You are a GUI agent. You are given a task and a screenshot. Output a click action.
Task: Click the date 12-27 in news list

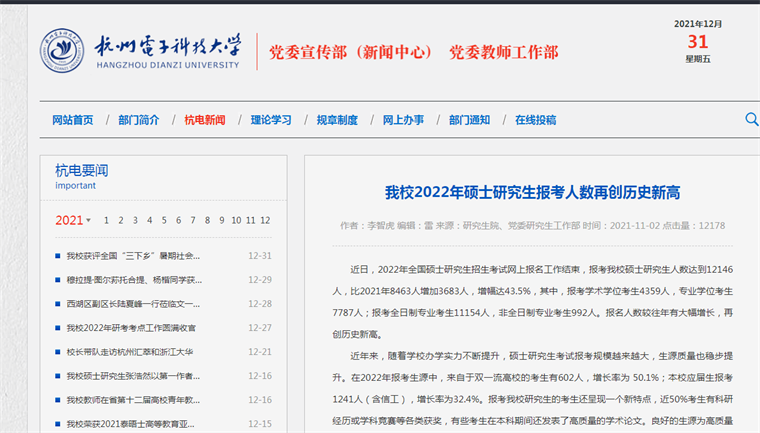click(260, 328)
